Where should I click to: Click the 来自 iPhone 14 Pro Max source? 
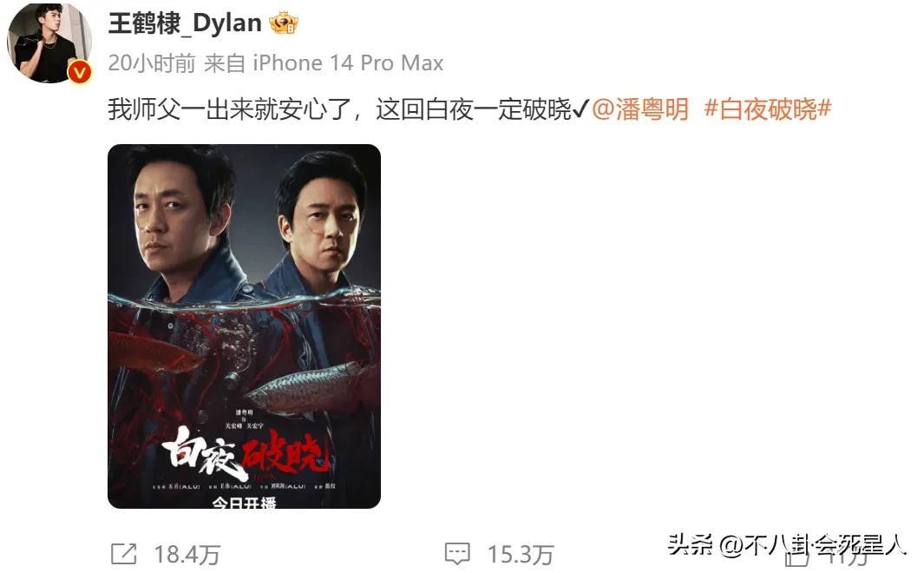click(324, 63)
